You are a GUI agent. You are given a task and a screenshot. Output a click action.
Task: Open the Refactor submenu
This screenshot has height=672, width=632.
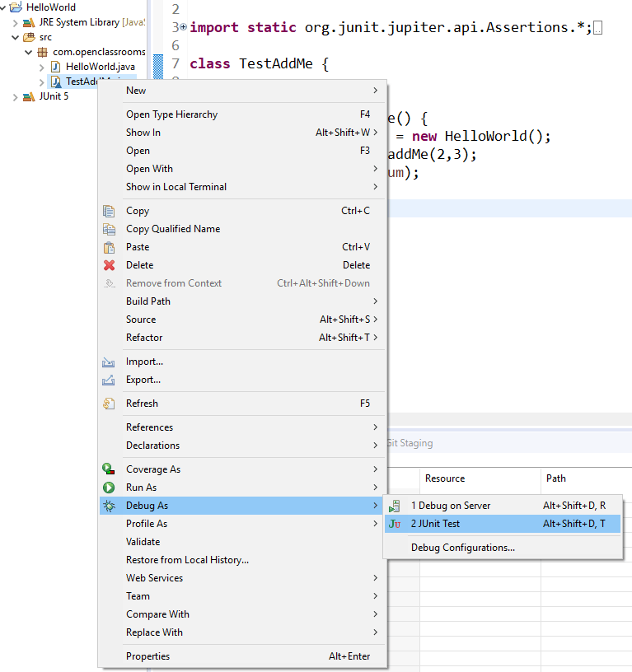tap(243, 338)
